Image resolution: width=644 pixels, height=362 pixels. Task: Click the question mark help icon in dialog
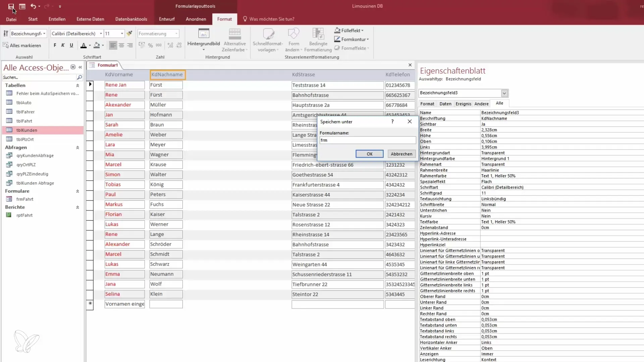392,122
